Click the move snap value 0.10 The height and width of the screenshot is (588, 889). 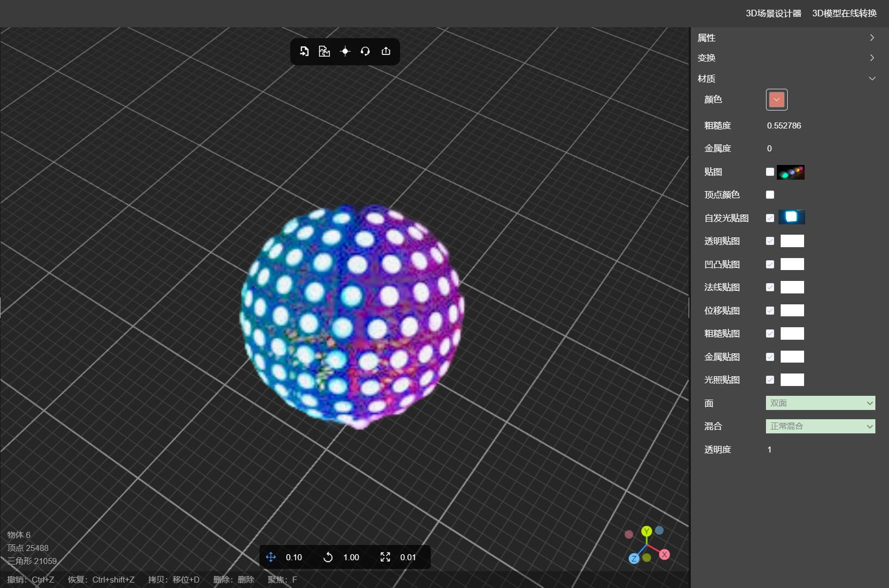pyautogui.click(x=294, y=557)
